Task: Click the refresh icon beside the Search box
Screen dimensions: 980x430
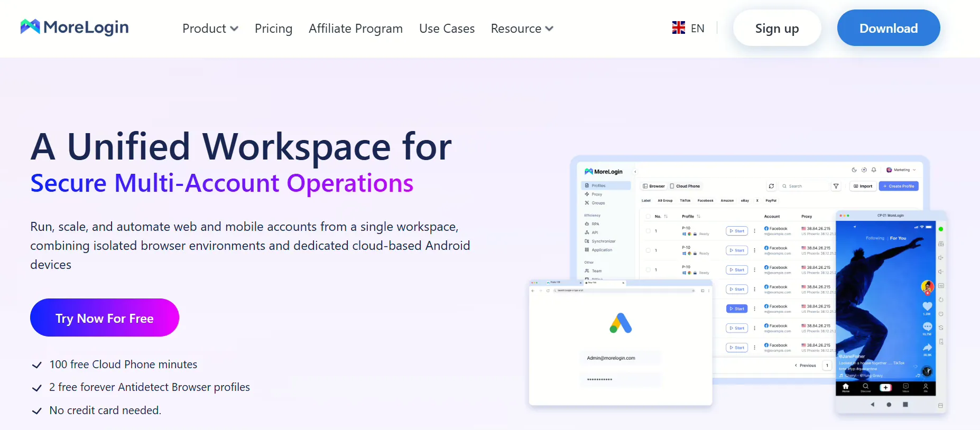Action: [771, 186]
